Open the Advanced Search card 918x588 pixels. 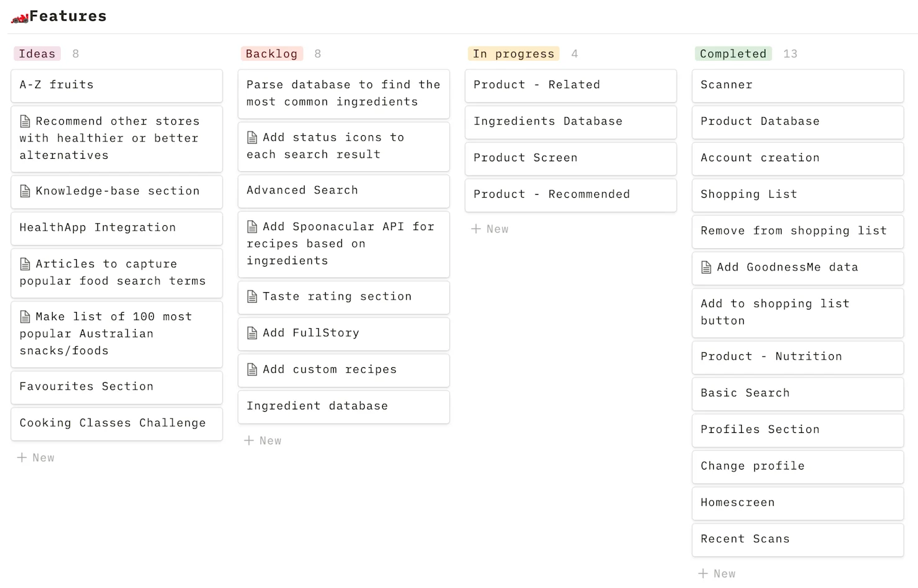click(344, 190)
